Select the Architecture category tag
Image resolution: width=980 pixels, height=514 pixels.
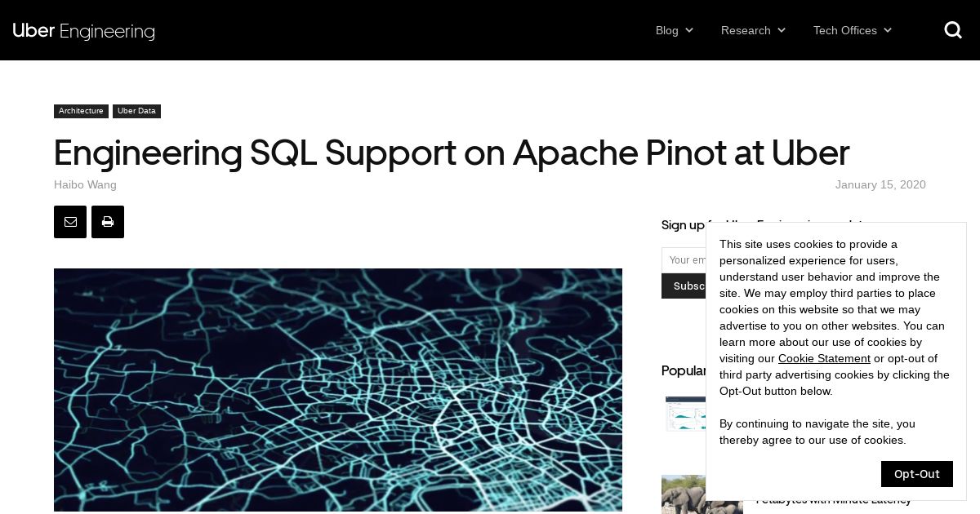point(81,111)
